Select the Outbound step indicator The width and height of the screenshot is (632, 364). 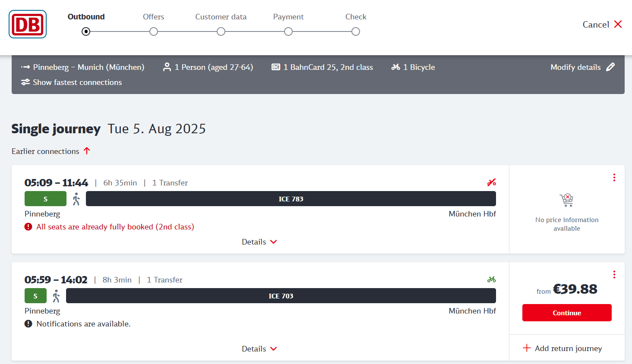[x=85, y=31]
